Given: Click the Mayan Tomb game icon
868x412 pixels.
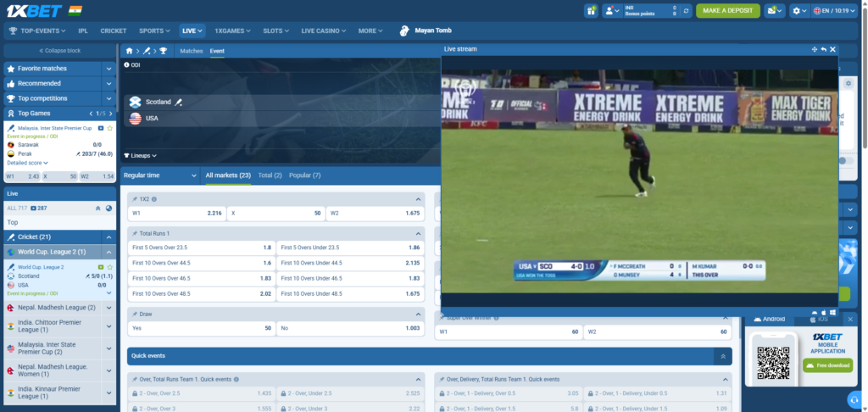Looking at the screenshot, I should (405, 31).
